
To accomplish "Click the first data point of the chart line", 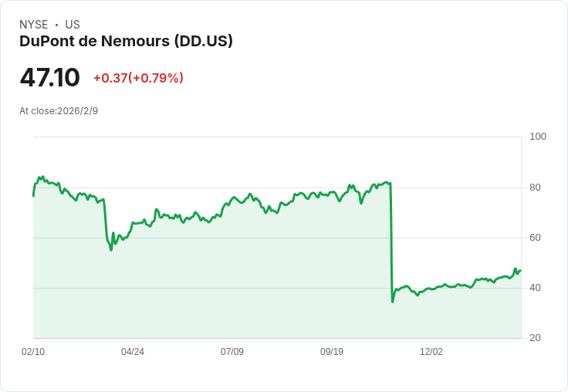I will [33, 196].
